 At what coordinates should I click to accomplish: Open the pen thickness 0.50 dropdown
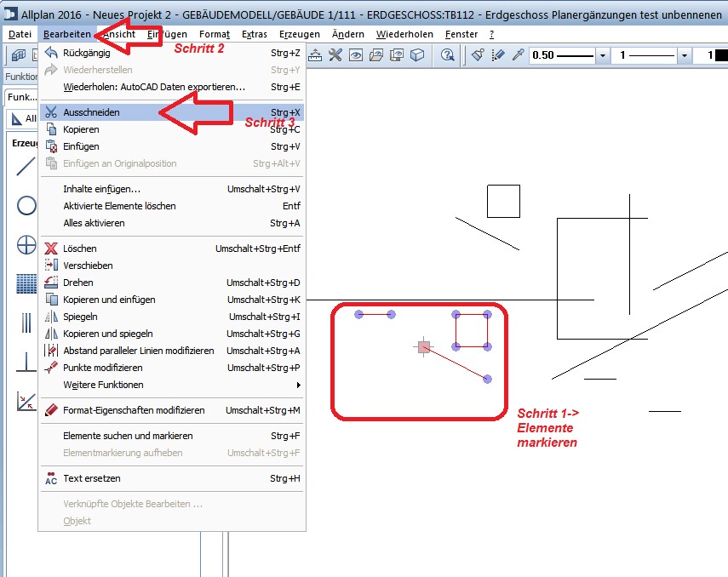603,55
